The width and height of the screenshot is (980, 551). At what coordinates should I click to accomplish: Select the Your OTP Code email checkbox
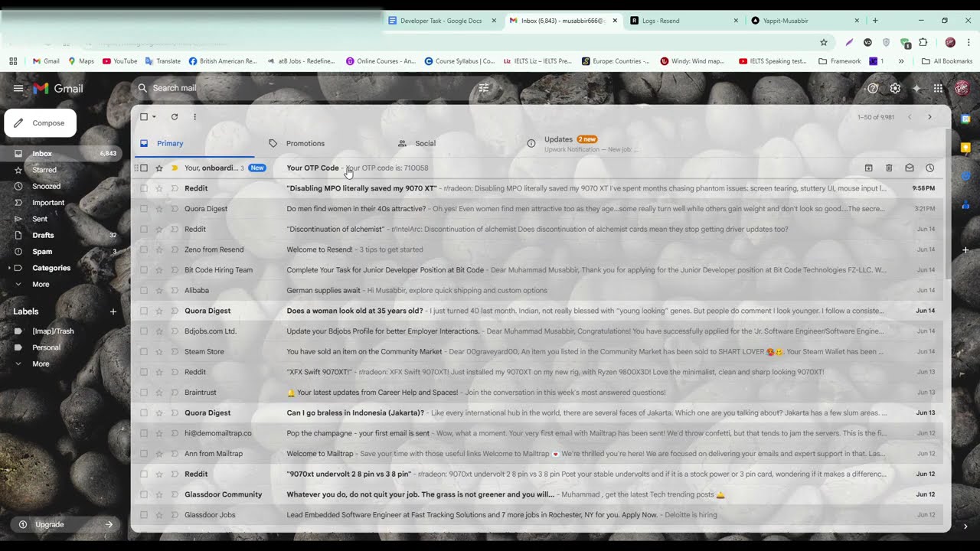(x=144, y=168)
